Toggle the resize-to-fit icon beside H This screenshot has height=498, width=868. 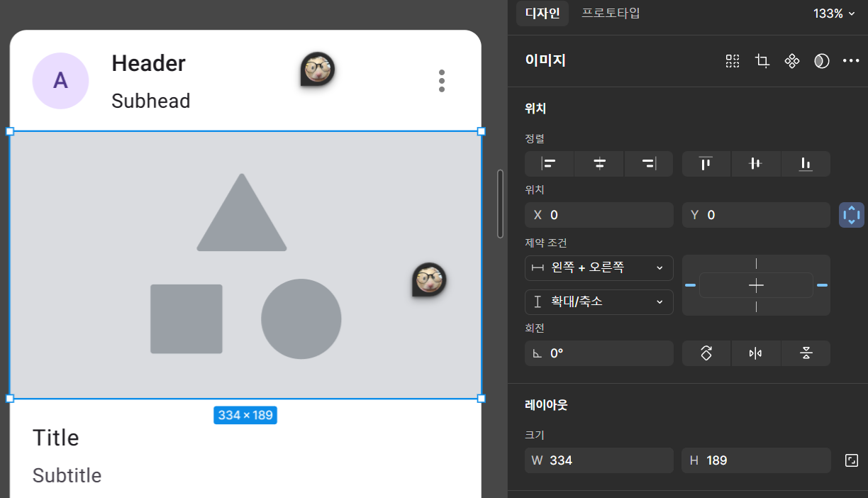(x=852, y=460)
